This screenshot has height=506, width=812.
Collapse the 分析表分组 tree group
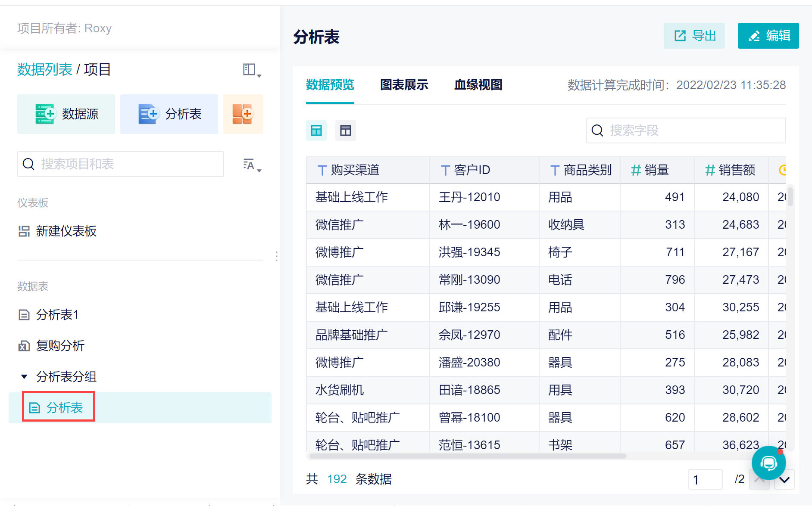[25, 377]
